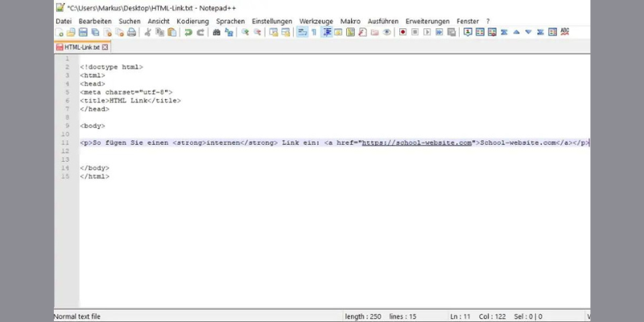
Task: Toggle word wrap in the toolbar
Action: click(303, 32)
